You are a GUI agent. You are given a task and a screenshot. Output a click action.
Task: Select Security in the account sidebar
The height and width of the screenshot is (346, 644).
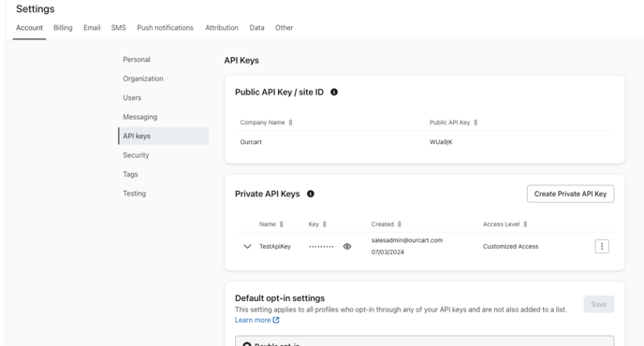click(x=136, y=155)
